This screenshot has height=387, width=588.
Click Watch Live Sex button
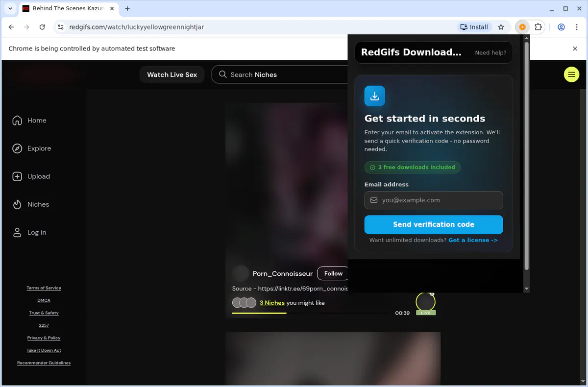[x=172, y=74]
